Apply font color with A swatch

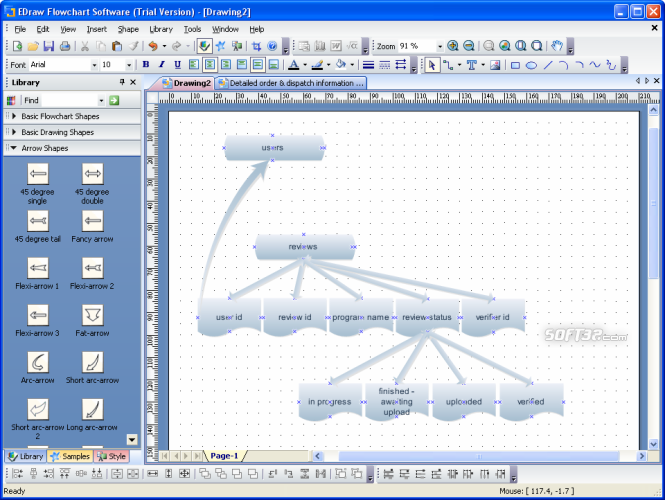tap(293, 65)
